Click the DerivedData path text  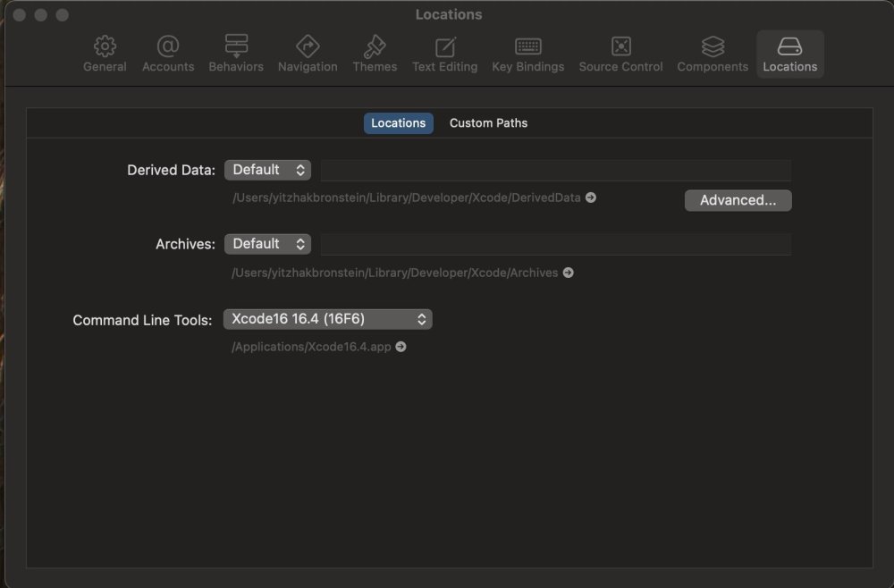click(407, 197)
